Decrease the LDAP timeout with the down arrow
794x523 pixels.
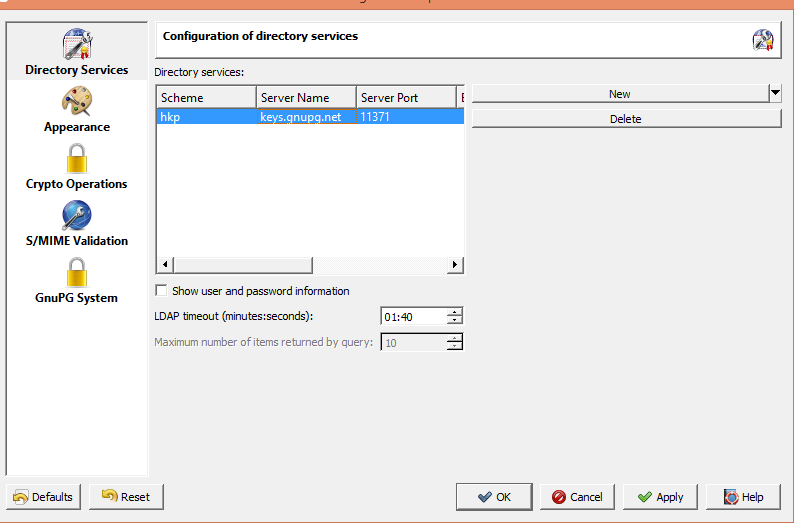pyautogui.click(x=455, y=320)
